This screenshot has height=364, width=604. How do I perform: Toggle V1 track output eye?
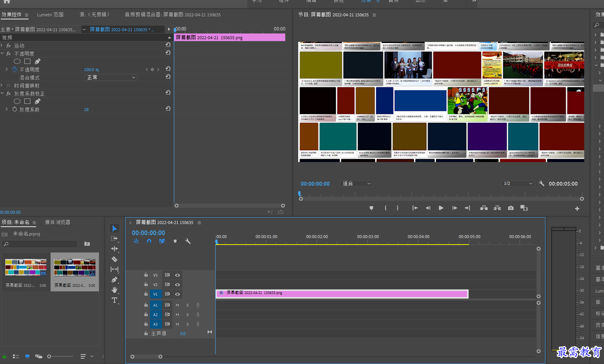click(x=177, y=294)
